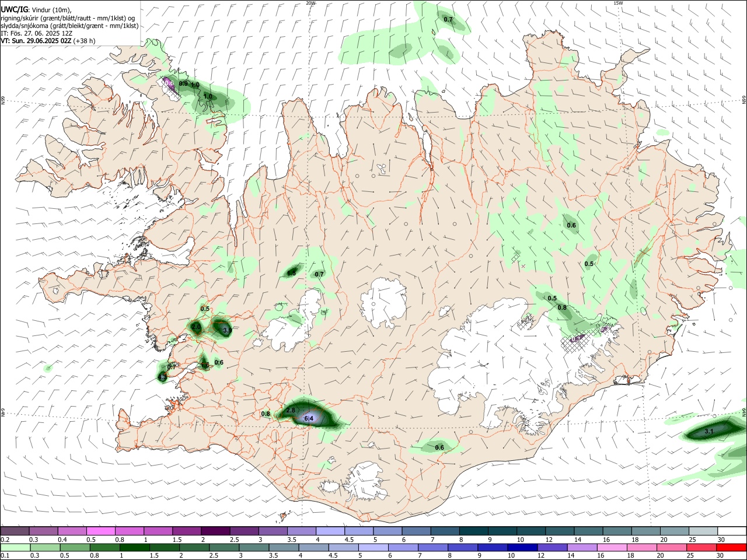
Task: Click the white swatch labeled 30 in upper legend
Action: coord(732,531)
